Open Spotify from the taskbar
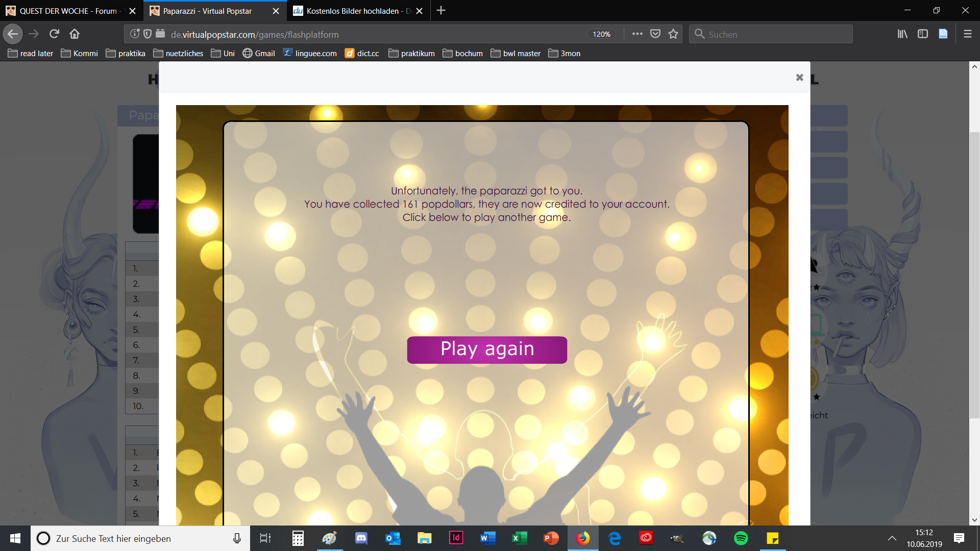Viewport: 980px width, 551px height. (741, 538)
